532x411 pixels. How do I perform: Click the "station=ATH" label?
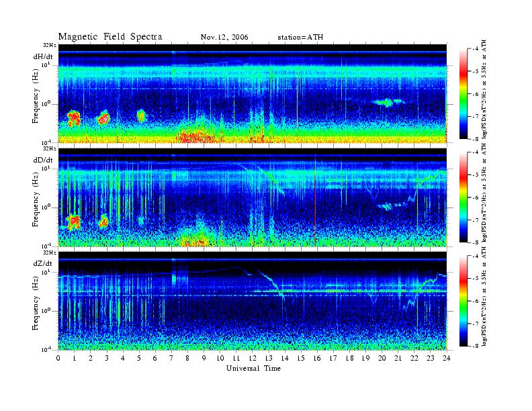(300, 37)
